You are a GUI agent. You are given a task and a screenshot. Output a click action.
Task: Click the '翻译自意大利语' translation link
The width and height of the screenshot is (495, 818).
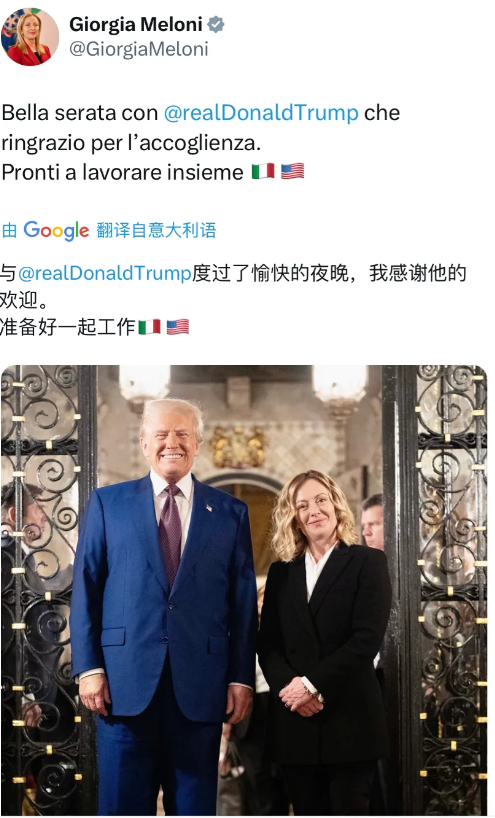pyautogui.click(x=156, y=230)
